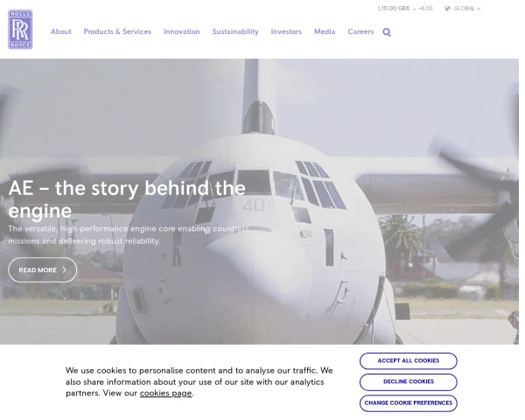Click the globe icon beside GLOBAL

coord(448,9)
